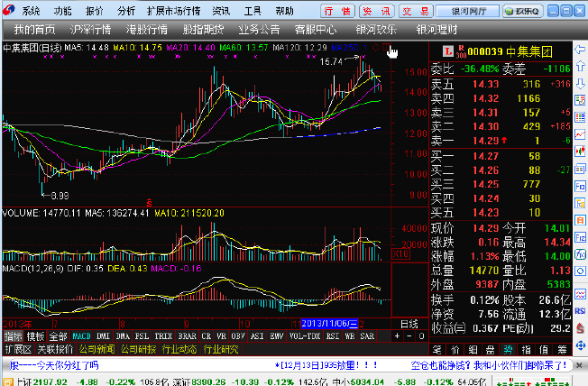Click the page down arrow icon

click(580, 83)
